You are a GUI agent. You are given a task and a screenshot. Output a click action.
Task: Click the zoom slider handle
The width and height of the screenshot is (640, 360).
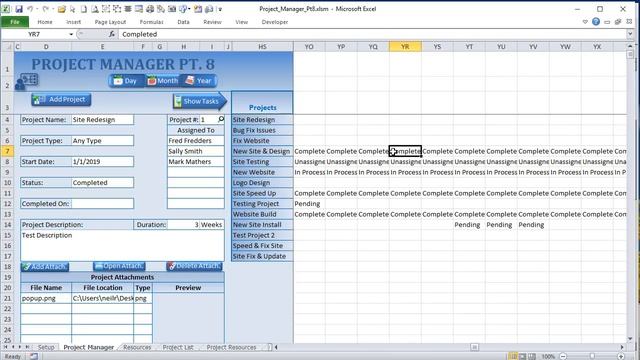(592, 356)
